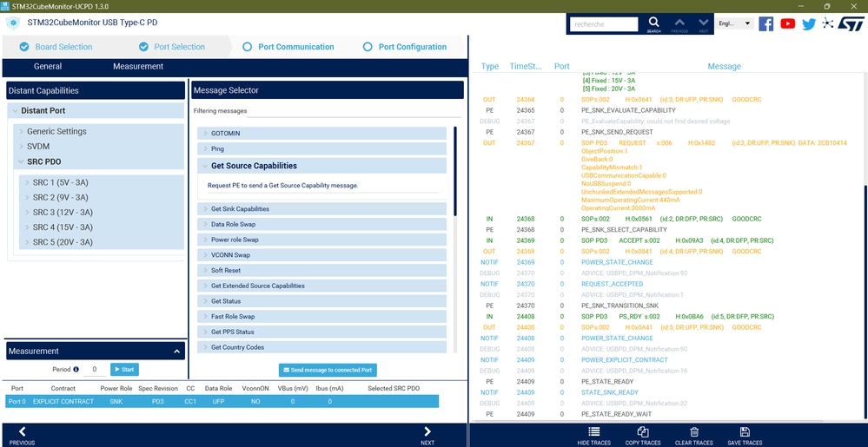Switch to the General tab
Viewport: 868px width, 447px height.
(x=48, y=66)
